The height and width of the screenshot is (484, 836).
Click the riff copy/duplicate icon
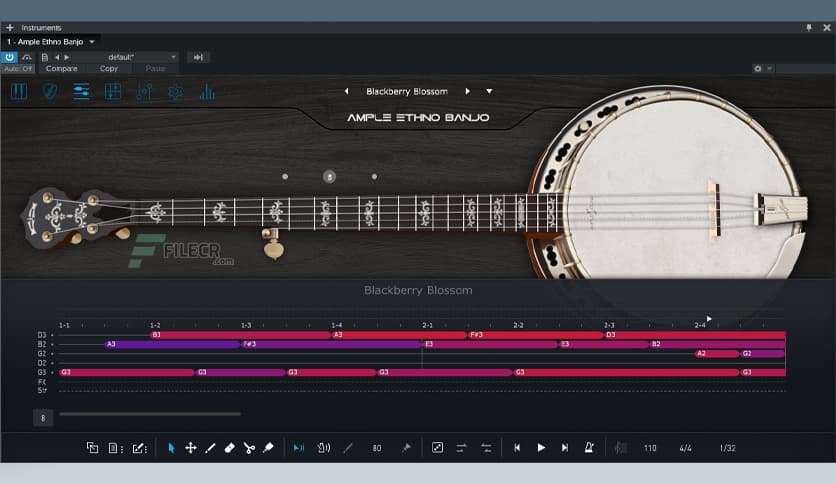(92, 448)
